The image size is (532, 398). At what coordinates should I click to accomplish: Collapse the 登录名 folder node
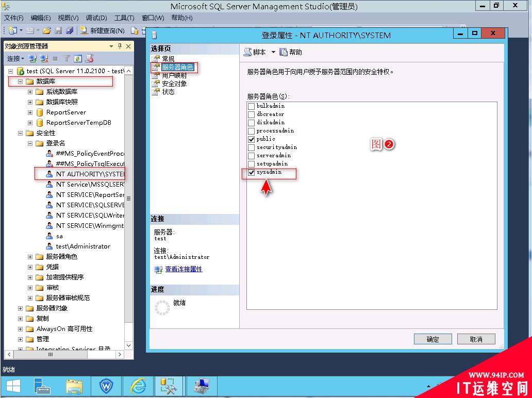pos(30,143)
